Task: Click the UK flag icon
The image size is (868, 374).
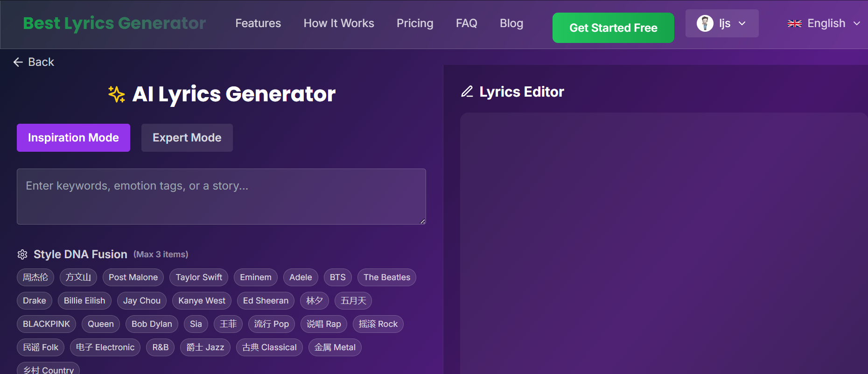Action: click(794, 23)
